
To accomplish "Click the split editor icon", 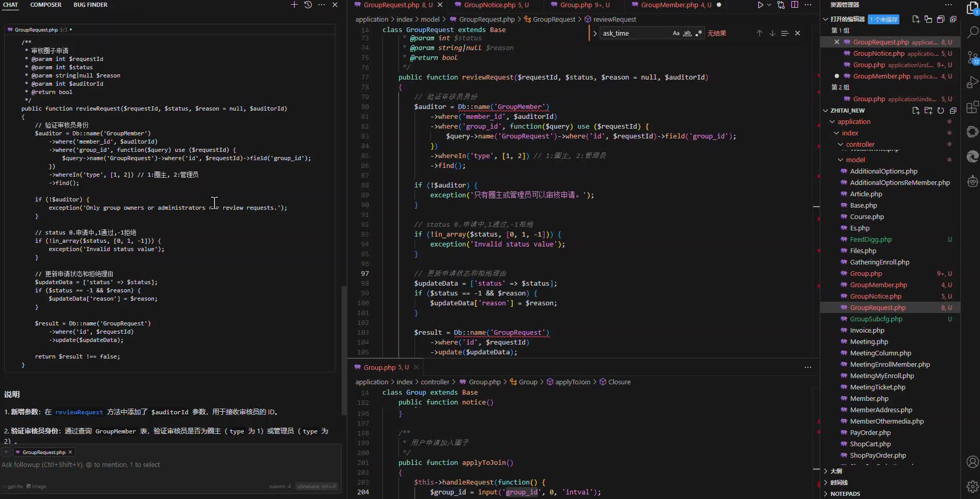I will [x=794, y=5].
